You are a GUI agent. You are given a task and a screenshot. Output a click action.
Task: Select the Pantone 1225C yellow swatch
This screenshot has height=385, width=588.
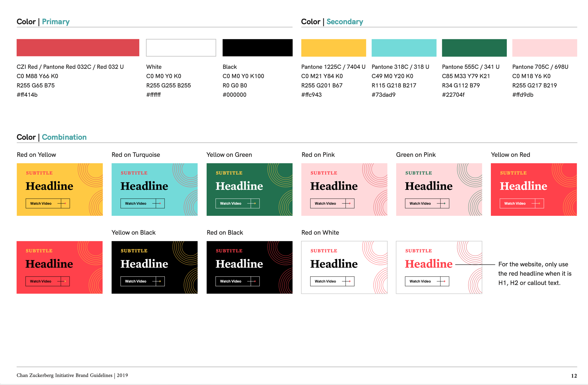pyautogui.click(x=334, y=48)
